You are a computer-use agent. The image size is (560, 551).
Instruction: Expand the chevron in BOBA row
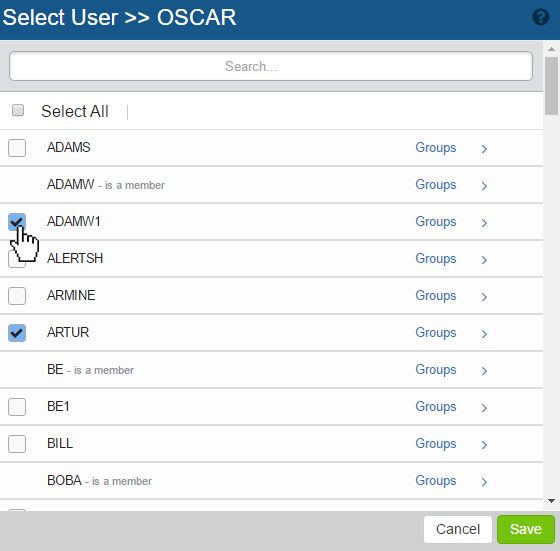pos(484,482)
